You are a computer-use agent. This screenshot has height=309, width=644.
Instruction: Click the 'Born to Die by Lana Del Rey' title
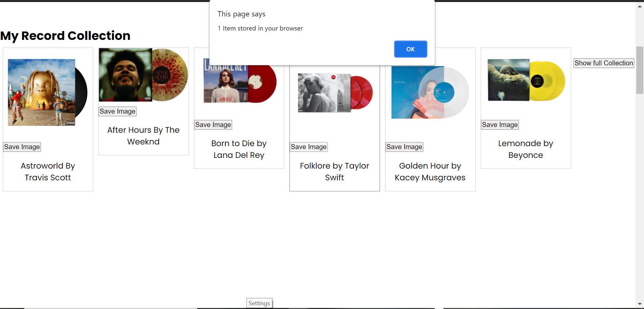[239, 149]
